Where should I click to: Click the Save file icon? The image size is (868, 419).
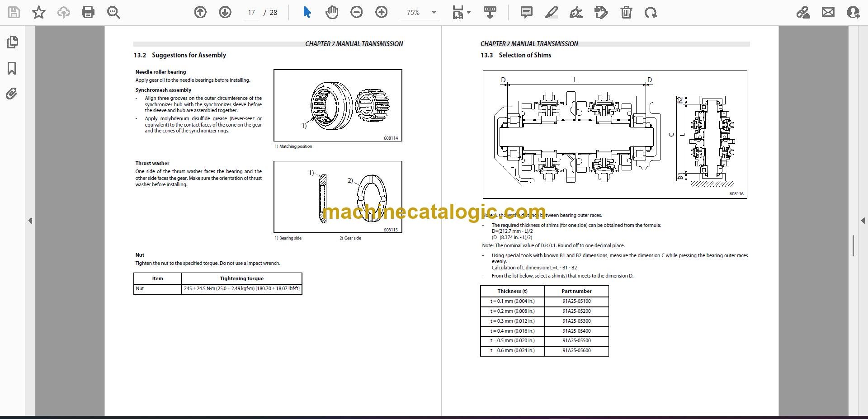tap(14, 12)
